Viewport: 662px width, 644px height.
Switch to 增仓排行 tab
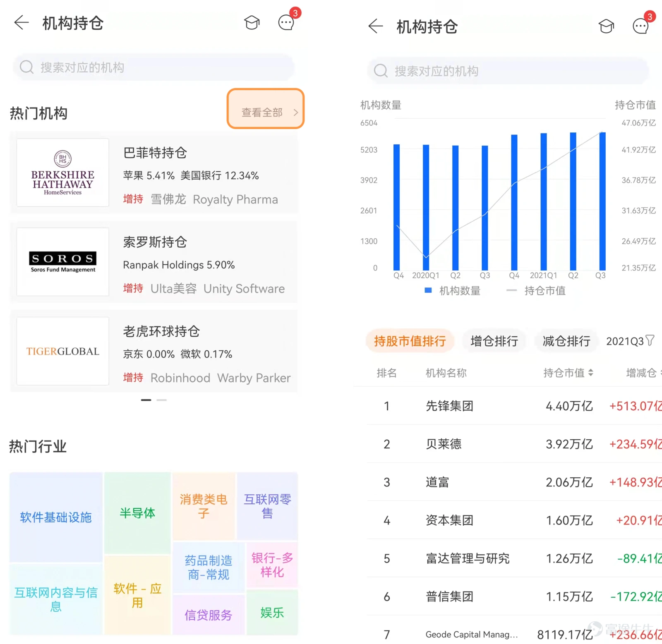click(494, 341)
